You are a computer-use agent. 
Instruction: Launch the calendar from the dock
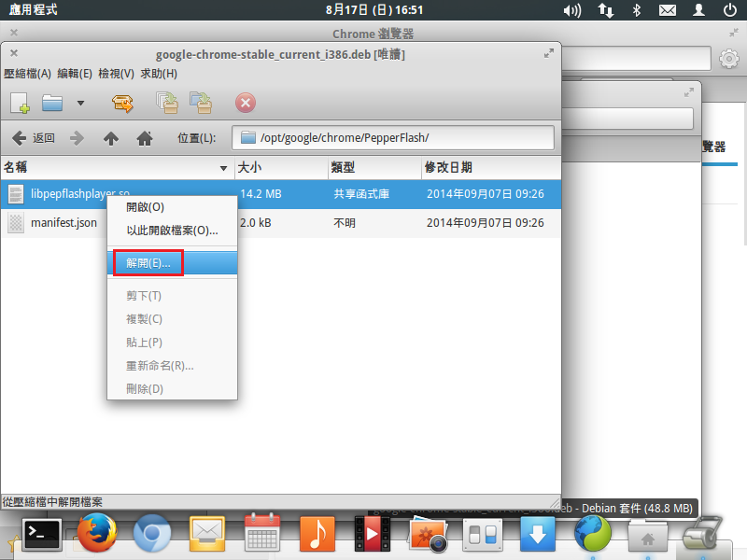pyautogui.click(x=262, y=532)
